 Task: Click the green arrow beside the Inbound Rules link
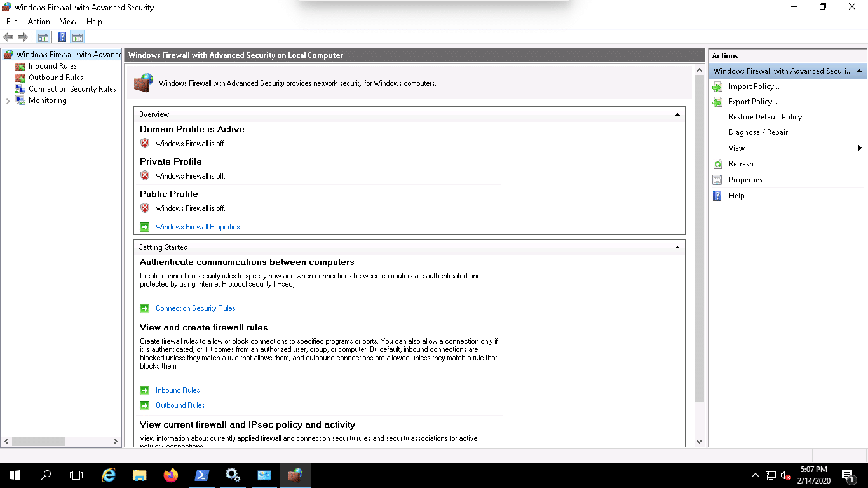(144, 390)
